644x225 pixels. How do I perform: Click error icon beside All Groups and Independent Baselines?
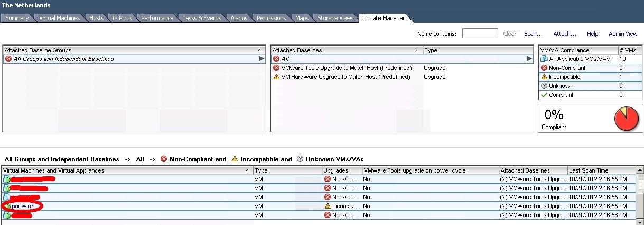tap(8, 59)
